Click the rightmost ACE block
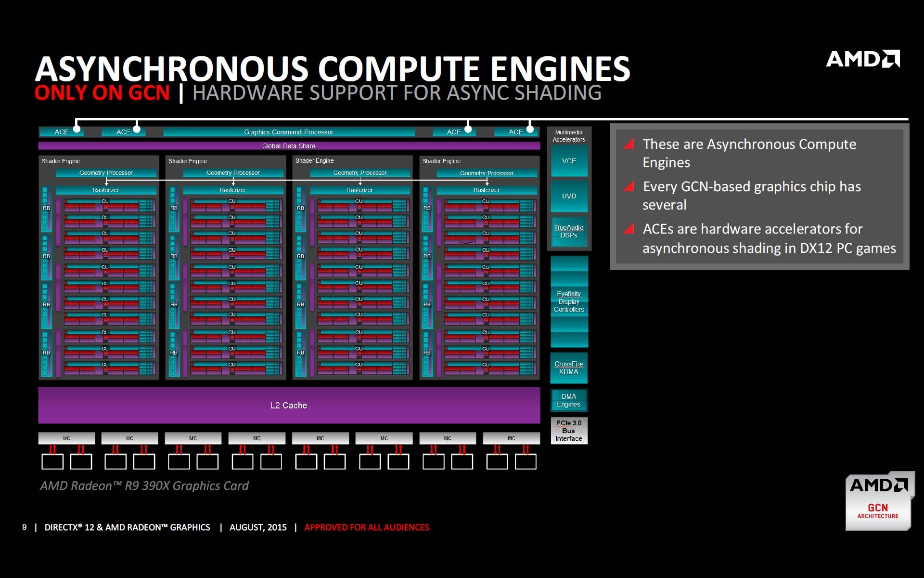This screenshot has width=924, height=578. tap(516, 132)
